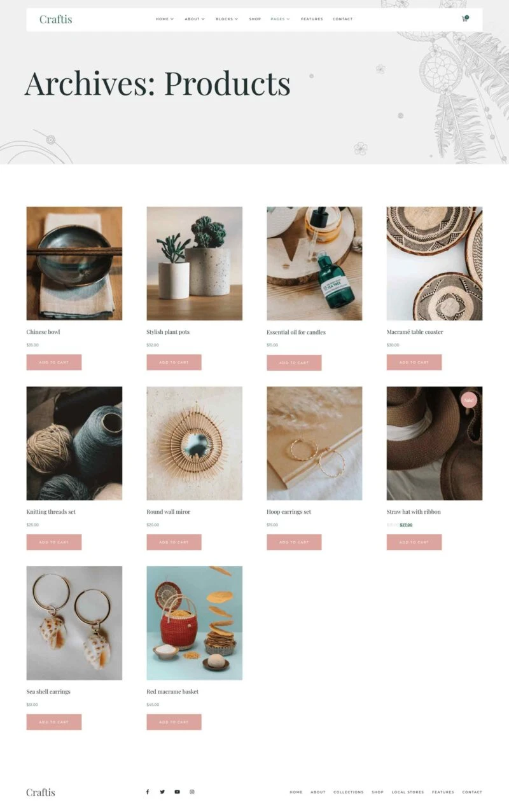The width and height of the screenshot is (509, 812).
Task: Open the shopping cart icon
Action: [x=464, y=19]
